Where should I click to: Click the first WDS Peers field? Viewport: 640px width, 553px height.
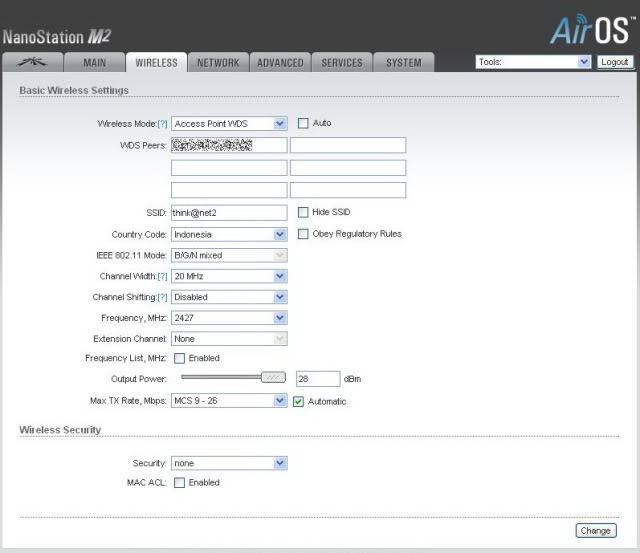pyautogui.click(x=229, y=145)
